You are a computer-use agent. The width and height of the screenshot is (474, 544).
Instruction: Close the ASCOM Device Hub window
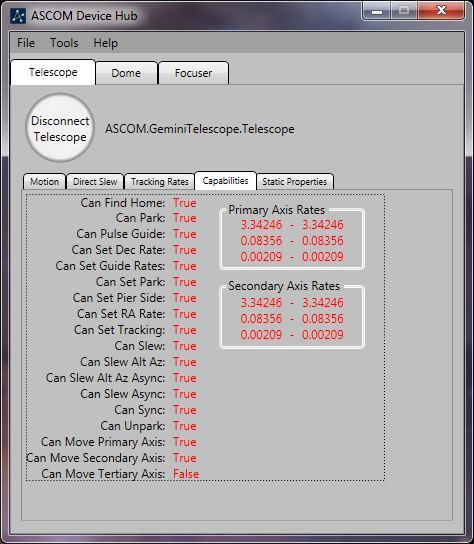click(441, 10)
